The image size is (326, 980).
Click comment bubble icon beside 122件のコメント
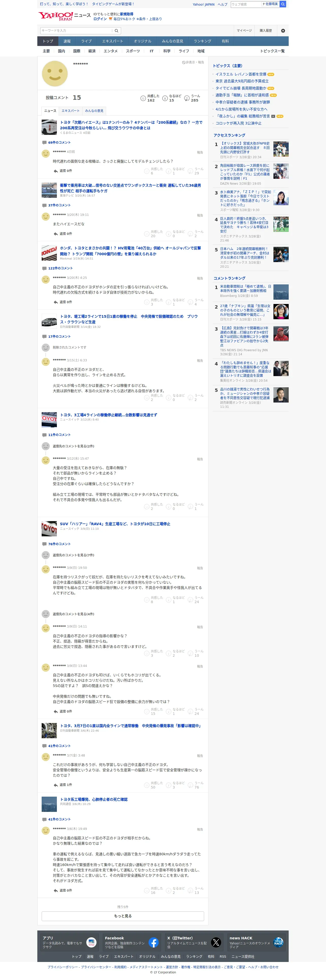click(x=44, y=269)
